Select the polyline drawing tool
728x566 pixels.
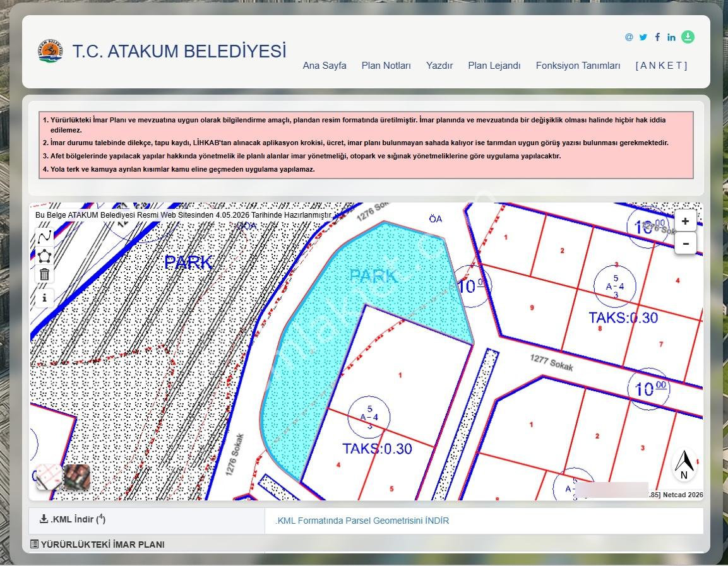45,237
